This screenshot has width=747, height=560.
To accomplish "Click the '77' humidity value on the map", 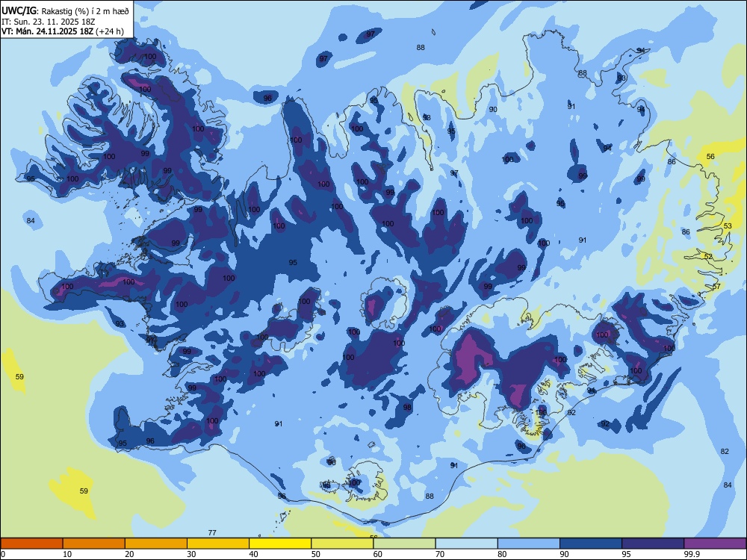I will point(212,532).
